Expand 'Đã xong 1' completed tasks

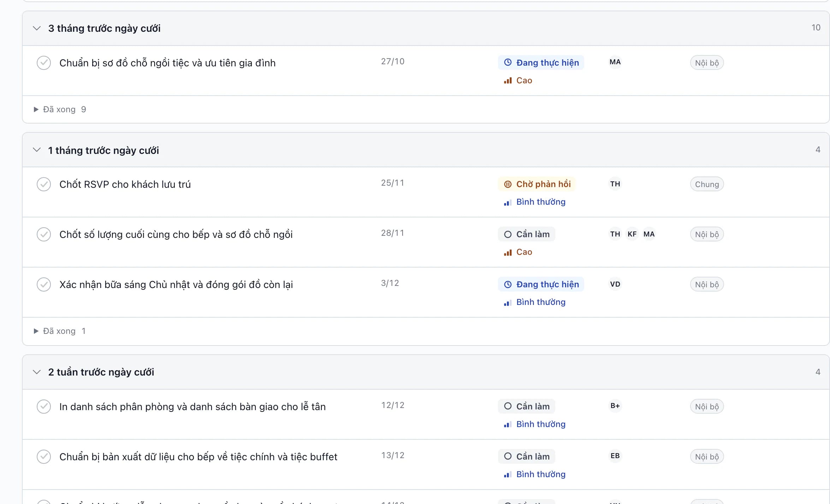coord(59,331)
